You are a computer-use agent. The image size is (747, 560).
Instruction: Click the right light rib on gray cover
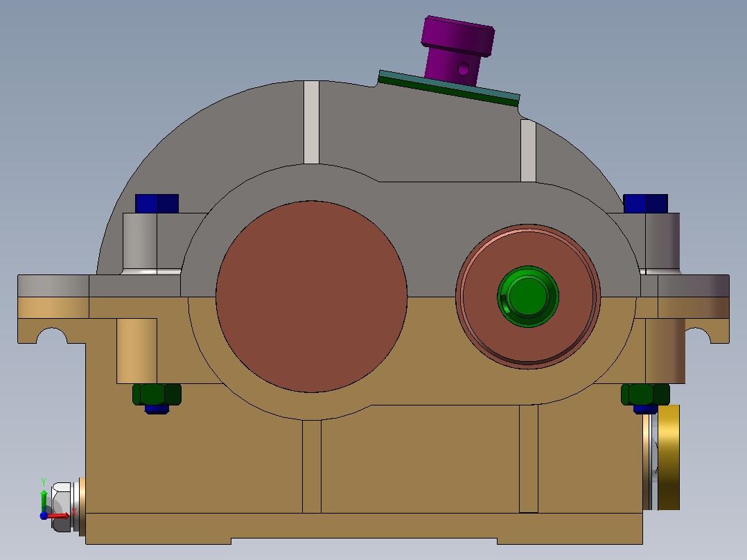(x=528, y=150)
